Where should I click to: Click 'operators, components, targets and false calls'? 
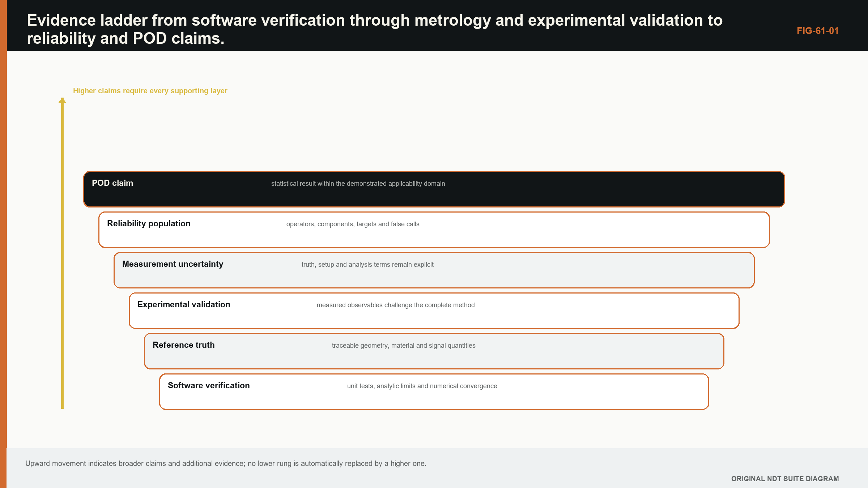tap(353, 224)
